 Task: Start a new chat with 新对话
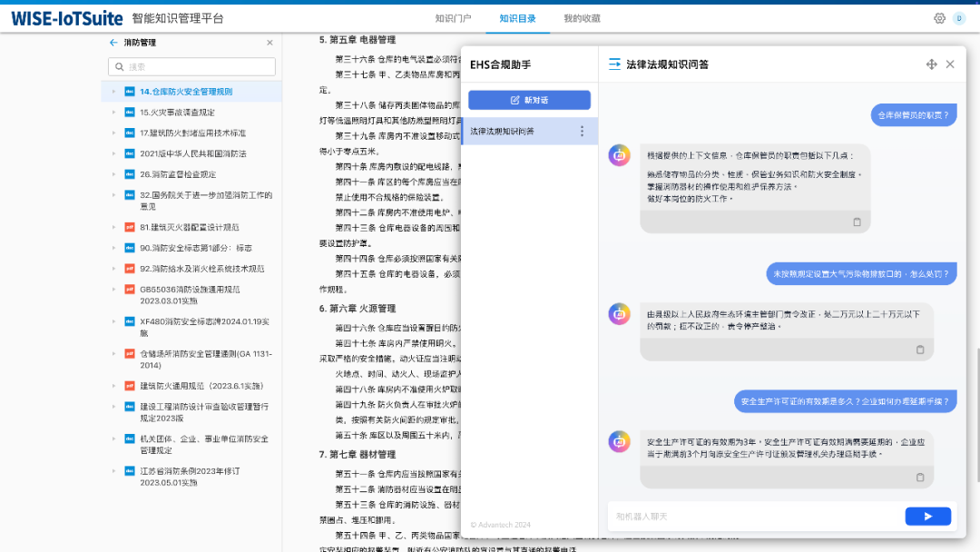pos(529,100)
